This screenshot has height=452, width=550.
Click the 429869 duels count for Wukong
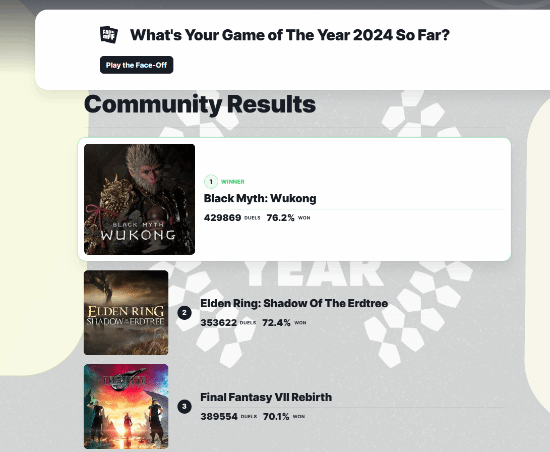tap(222, 218)
